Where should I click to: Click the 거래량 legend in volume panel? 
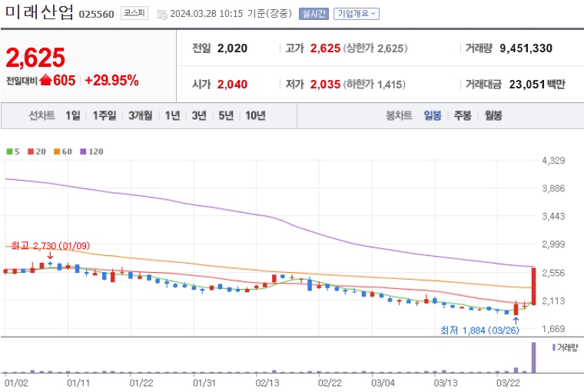coord(565,347)
